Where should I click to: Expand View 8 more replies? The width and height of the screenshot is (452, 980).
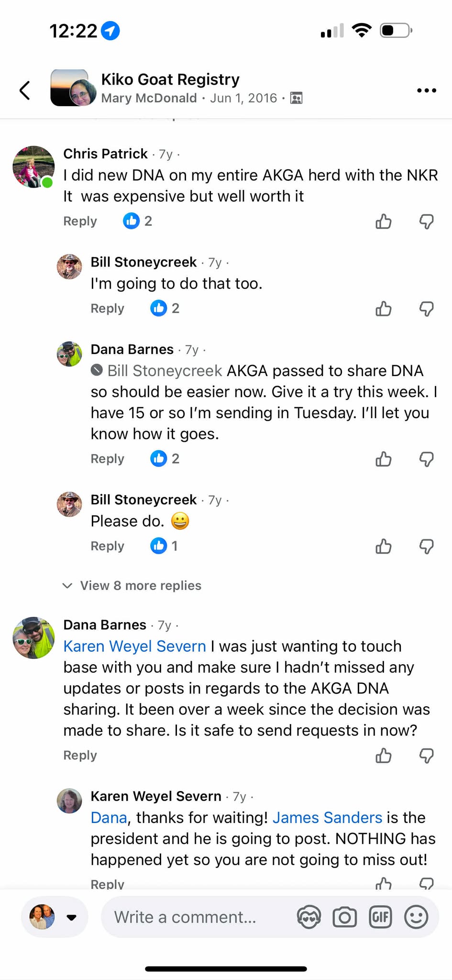140,585
